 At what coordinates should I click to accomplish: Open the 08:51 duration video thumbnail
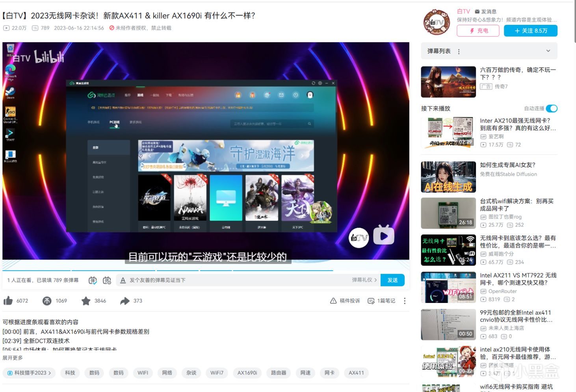pyautogui.click(x=448, y=287)
